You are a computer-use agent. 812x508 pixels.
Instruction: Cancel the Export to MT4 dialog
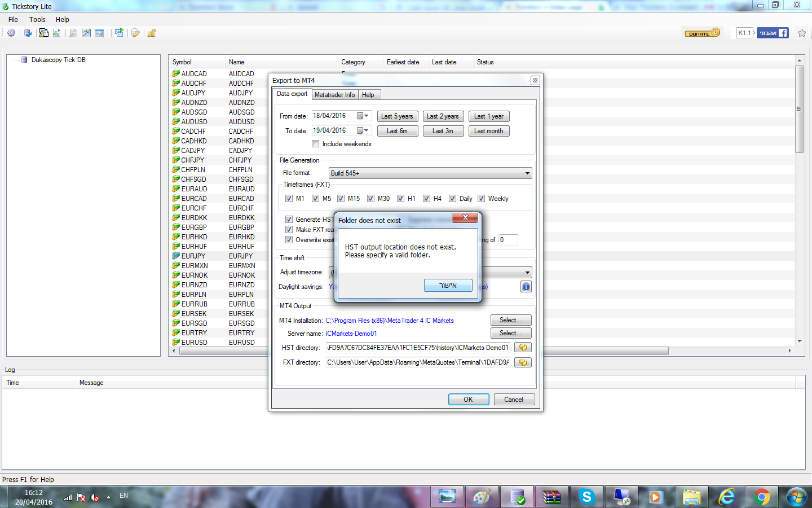click(514, 400)
